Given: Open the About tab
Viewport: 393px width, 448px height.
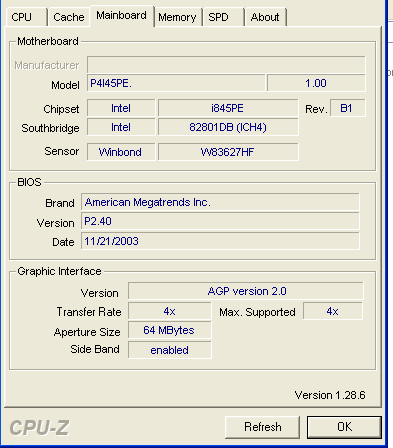Looking at the screenshot, I should pyautogui.click(x=265, y=17).
